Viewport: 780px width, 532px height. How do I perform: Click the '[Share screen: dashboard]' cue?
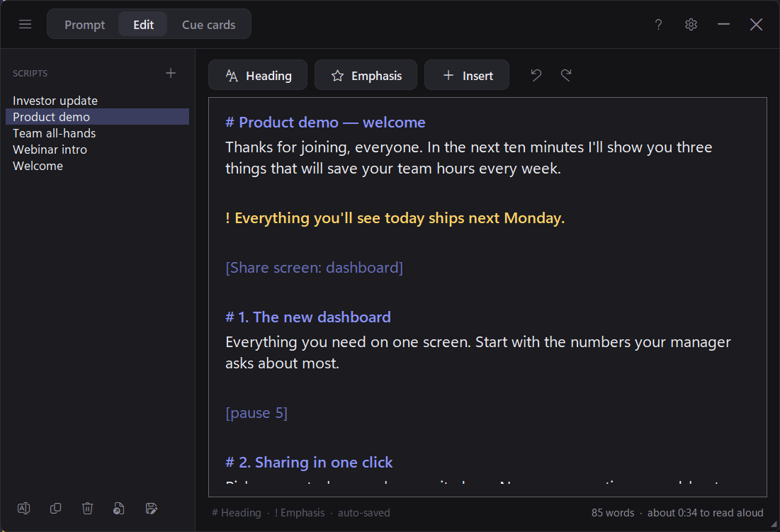pyautogui.click(x=315, y=268)
